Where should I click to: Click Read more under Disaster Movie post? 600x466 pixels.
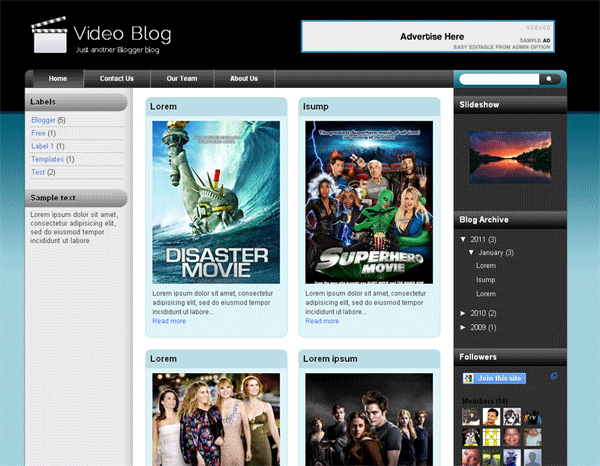(x=169, y=321)
